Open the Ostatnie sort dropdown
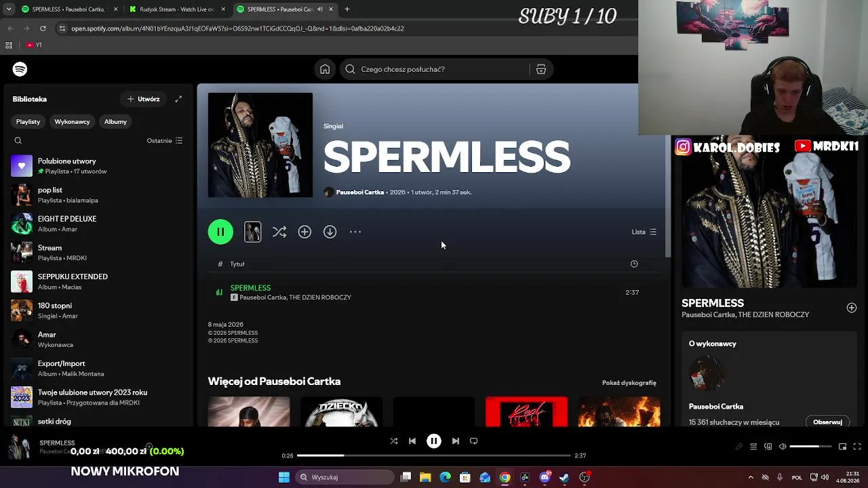 [x=165, y=141]
